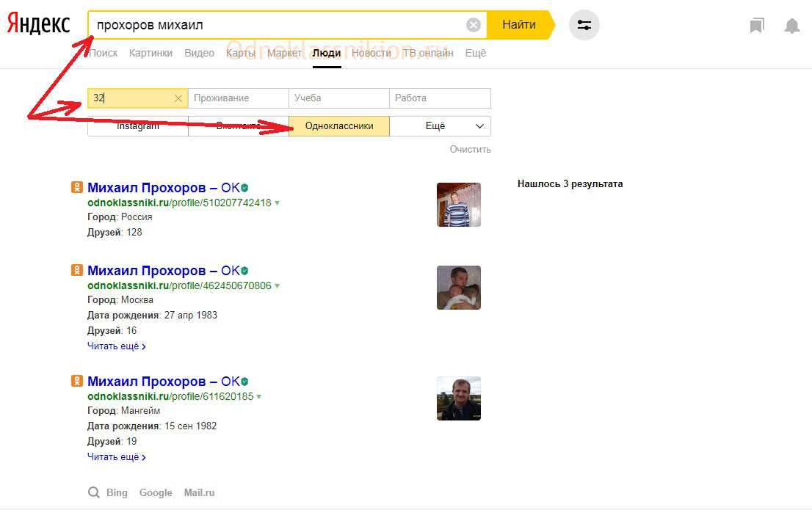This screenshot has height=510, width=812.
Task: Expand the Ещё networks dropdown
Action: (441, 125)
